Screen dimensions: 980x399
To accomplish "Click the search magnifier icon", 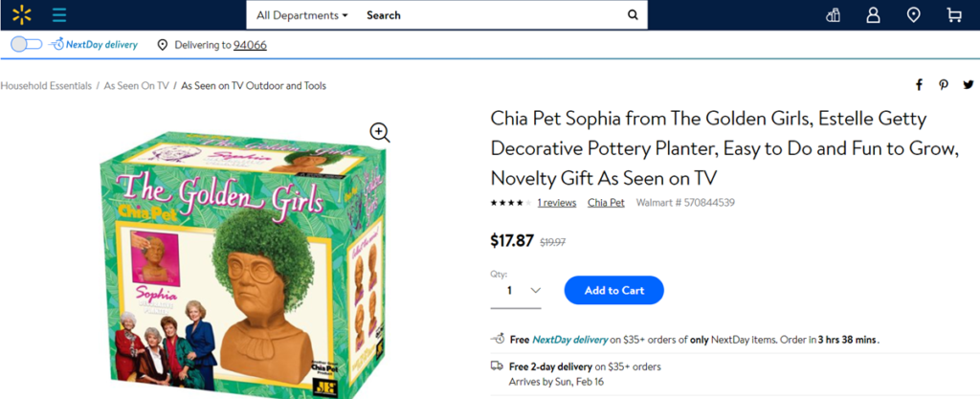I will (632, 15).
